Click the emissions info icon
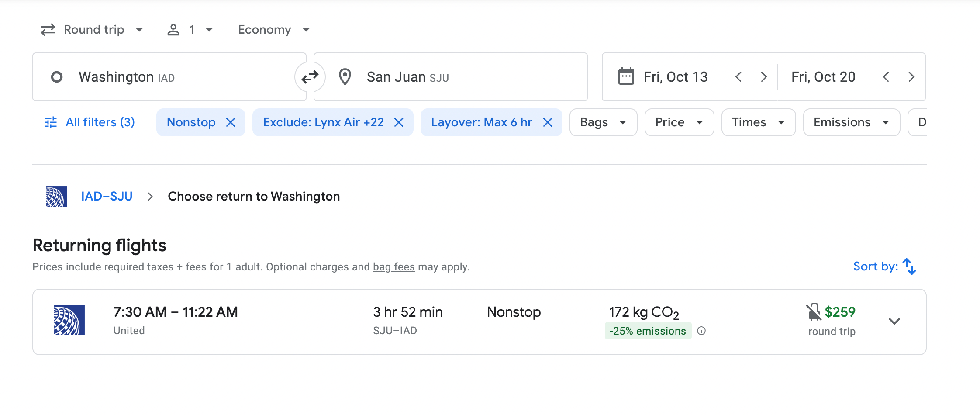The width and height of the screenshot is (980, 415). pyautogui.click(x=701, y=331)
